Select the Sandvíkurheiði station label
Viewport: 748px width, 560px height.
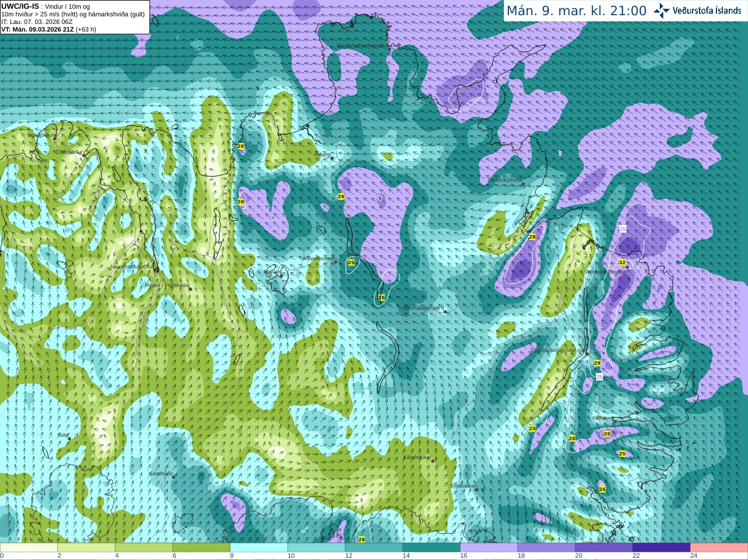tap(505, 180)
